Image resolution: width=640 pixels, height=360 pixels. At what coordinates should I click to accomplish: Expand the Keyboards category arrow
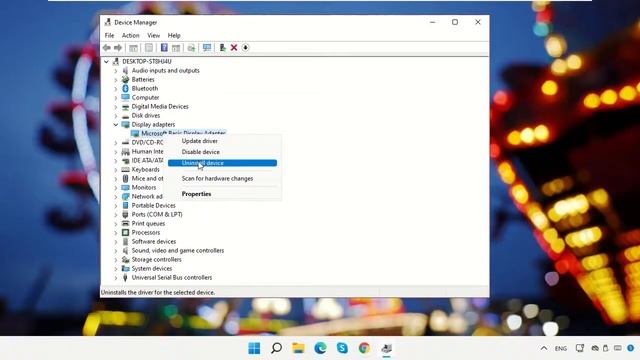(116, 169)
